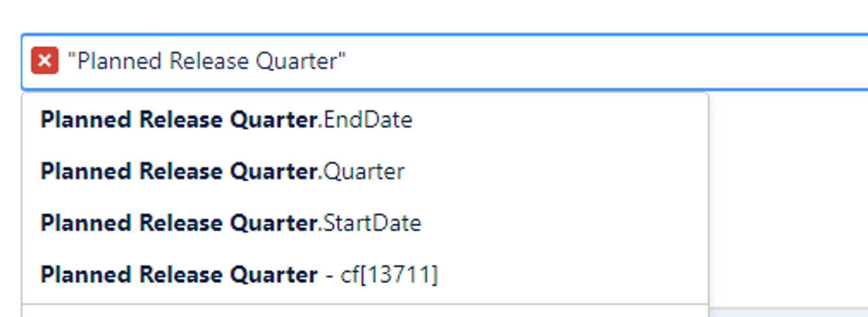This screenshot has height=317, width=868.
Task: Select Planned Release Quarter.EndDate suggestion
Action: (226, 120)
